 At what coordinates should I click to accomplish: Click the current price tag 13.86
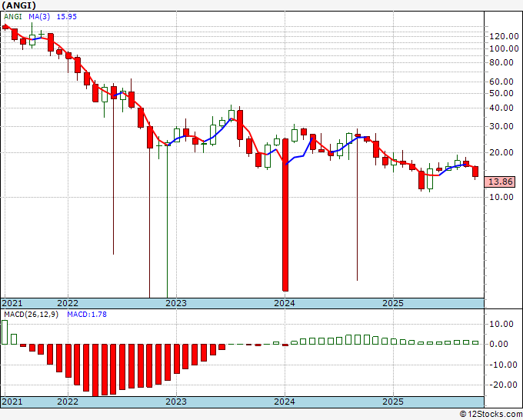(500, 182)
